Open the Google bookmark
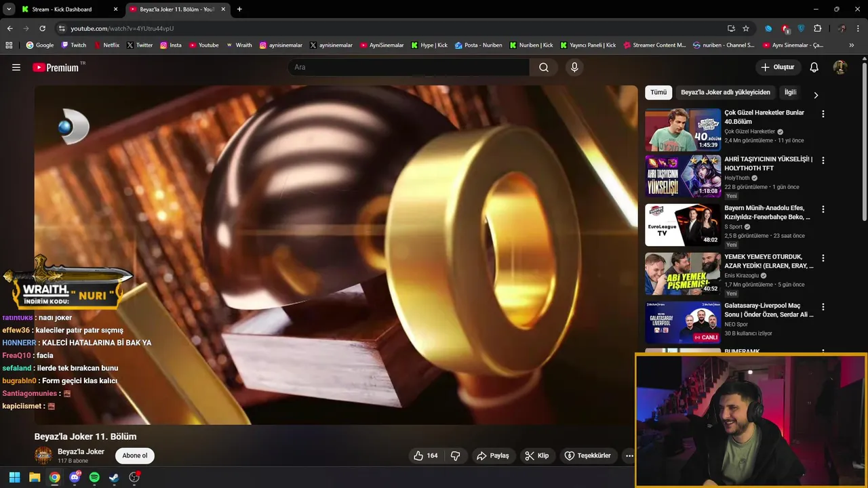Image resolution: width=868 pixels, height=488 pixels. pos(40,45)
